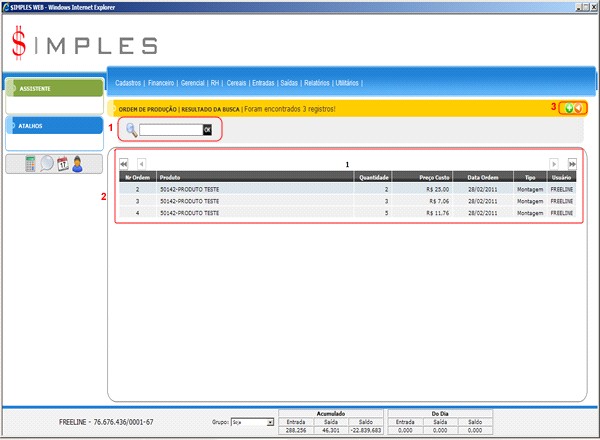This screenshot has height=440, width=600.
Task: Click the production order search field
Action: (171, 130)
